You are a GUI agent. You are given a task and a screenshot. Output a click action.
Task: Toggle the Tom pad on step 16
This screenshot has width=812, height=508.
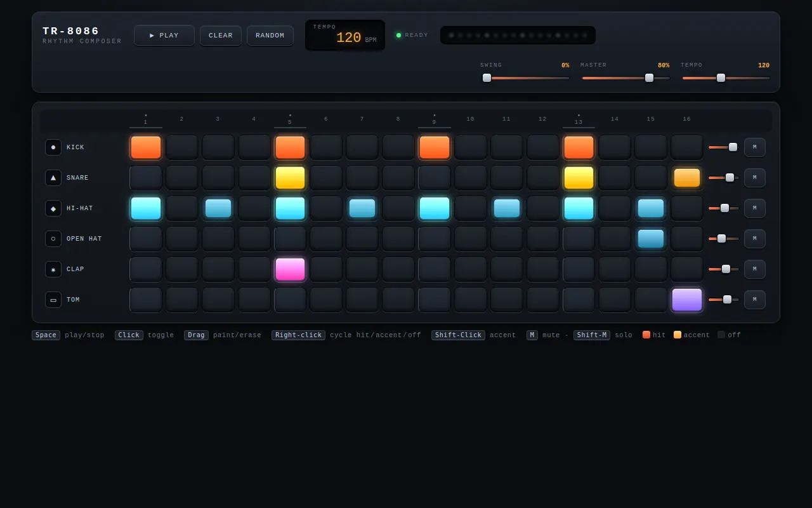coord(687,300)
